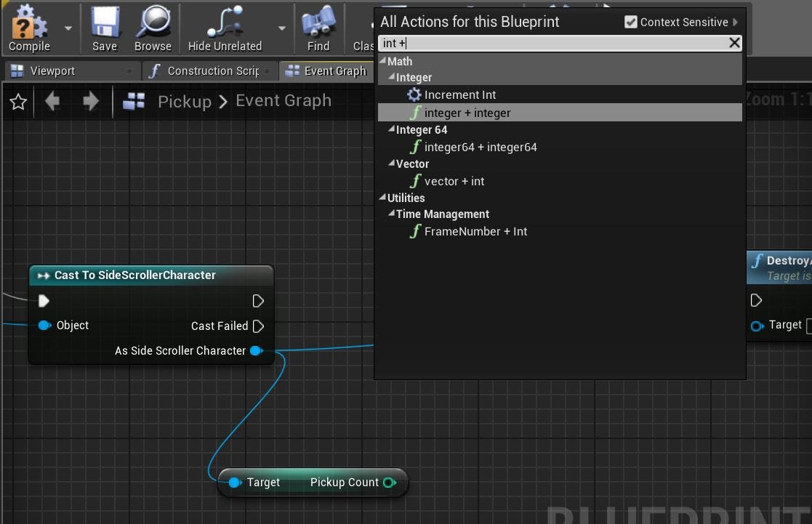Click the Browse magnifier icon
This screenshot has width=812, height=524.
[x=153, y=23]
